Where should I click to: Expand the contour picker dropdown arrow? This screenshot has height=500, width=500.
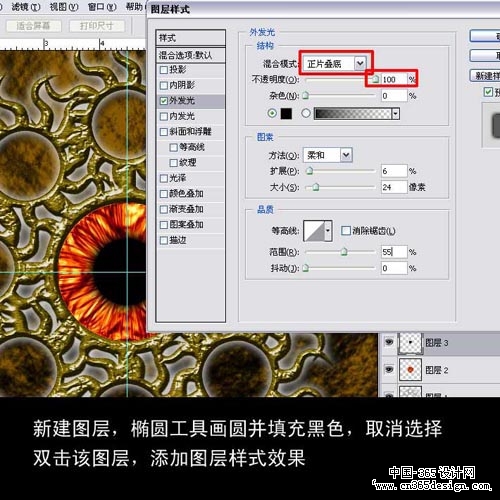coord(328,230)
